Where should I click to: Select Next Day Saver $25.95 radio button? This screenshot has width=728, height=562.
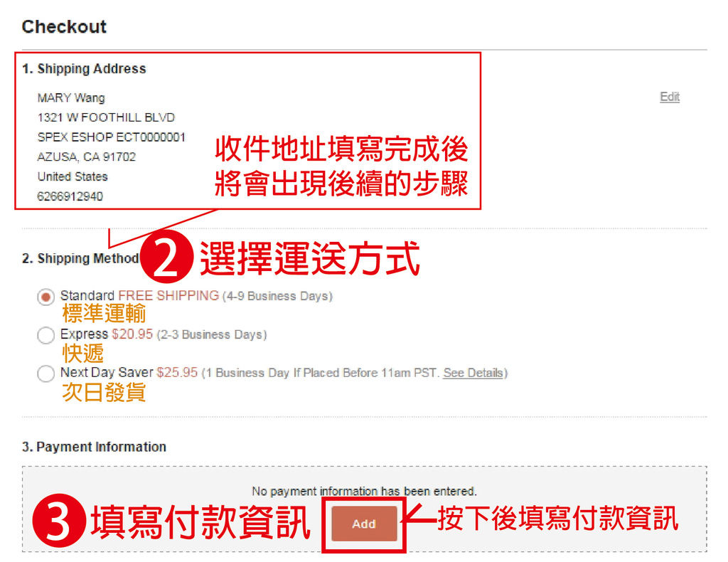coord(46,373)
